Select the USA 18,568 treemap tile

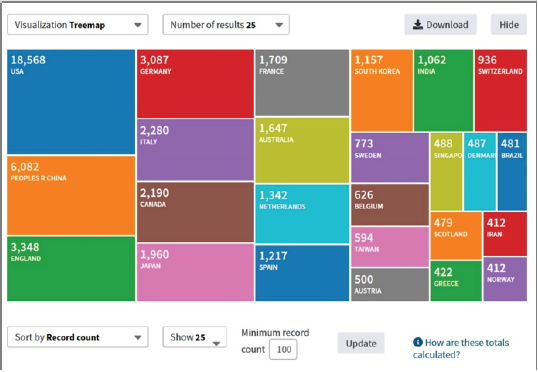click(x=71, y=102)
